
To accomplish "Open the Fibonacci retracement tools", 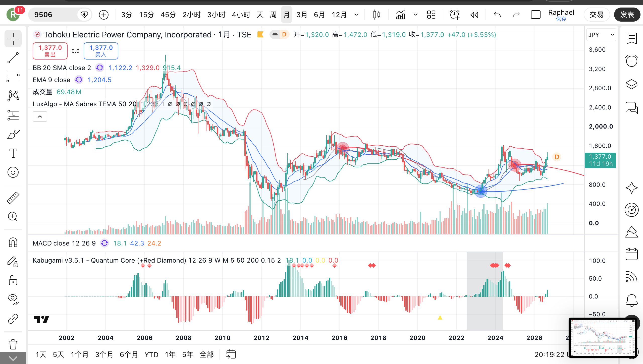I will pyautogui.click(x=13, y=77).
